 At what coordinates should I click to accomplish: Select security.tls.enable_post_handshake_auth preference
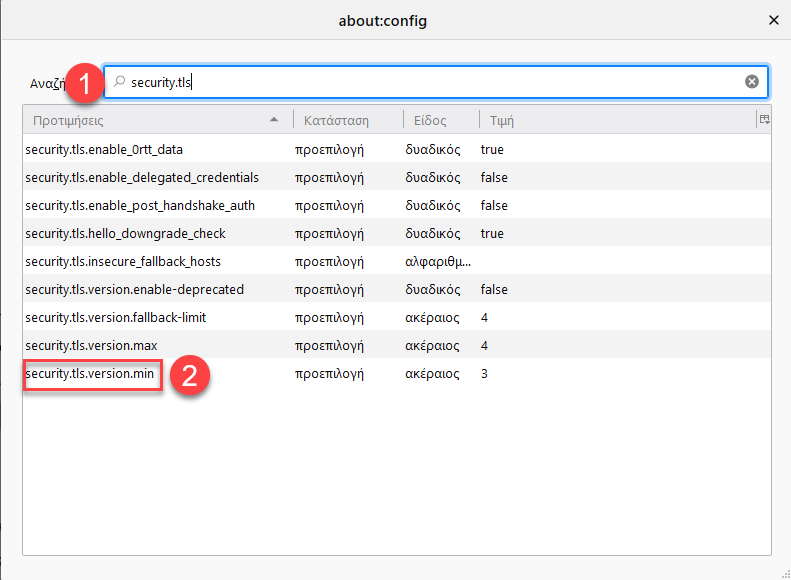click(140, 206)
